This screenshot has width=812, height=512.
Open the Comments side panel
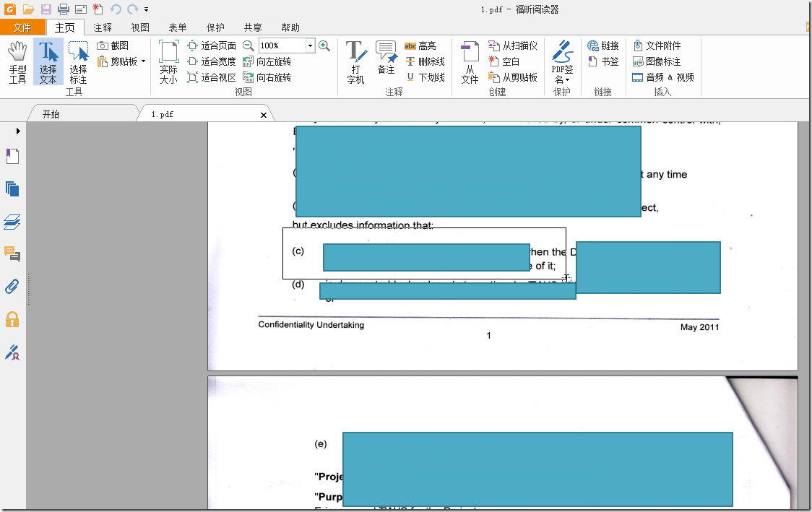pos(12,254)
